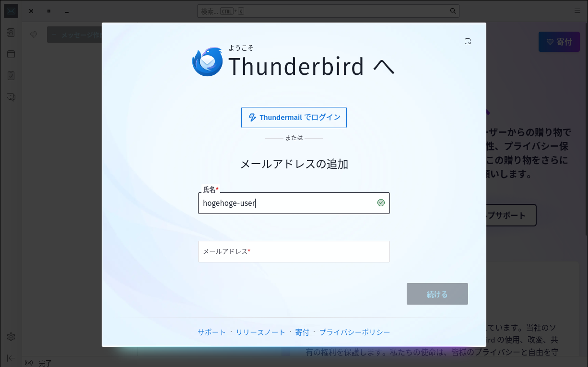Open the Tasks space icon
588x367 pixels.
[x=11, y=76]
